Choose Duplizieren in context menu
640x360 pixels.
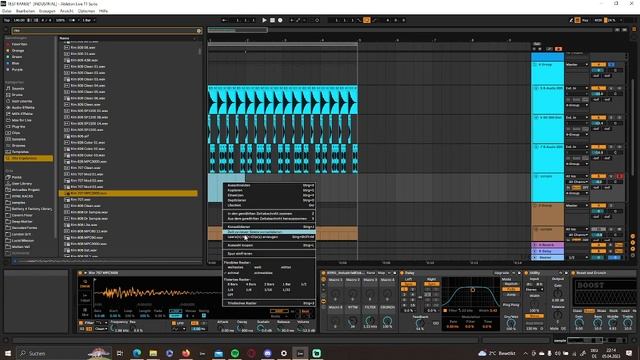coord(269,200)
